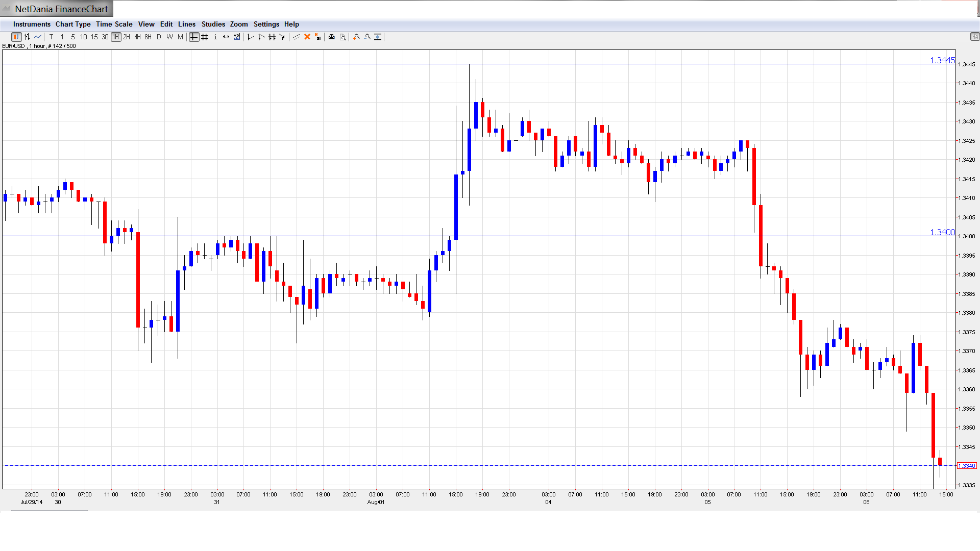Select the 30 minute time scale button
The width and height of the screenshot is (980, 551).
[x=105, y=37]
